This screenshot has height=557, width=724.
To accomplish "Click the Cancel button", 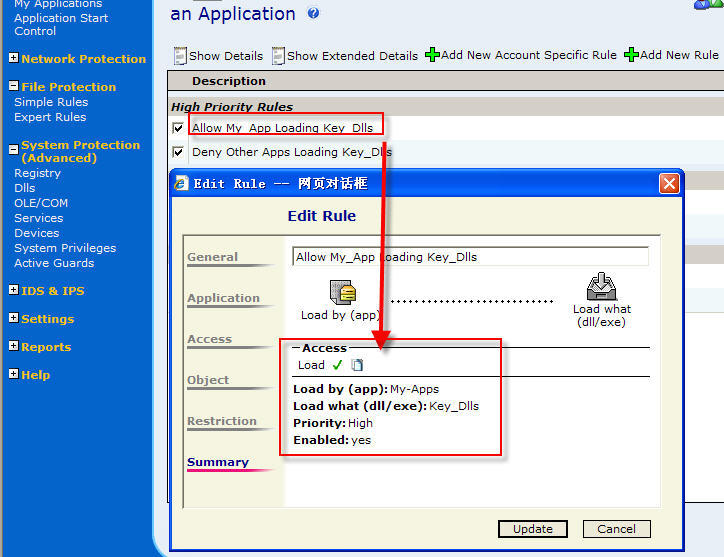I will pyautogui.click(x=616, y=529).
